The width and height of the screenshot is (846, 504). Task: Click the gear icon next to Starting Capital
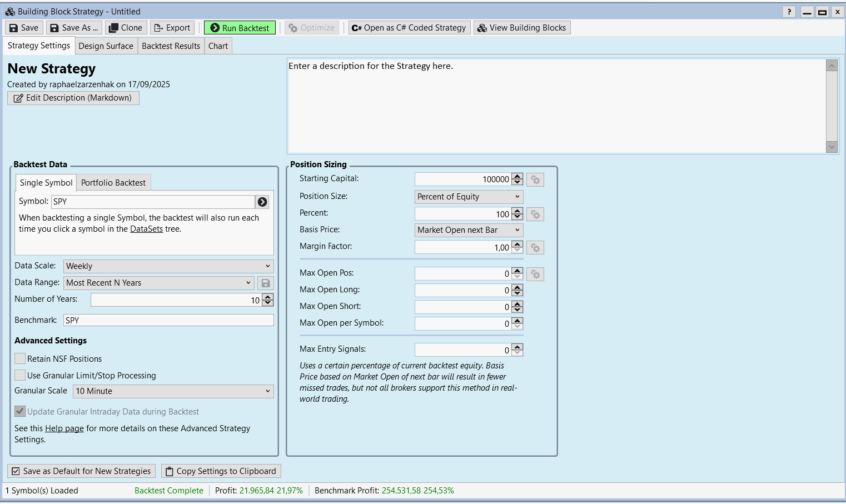coord(535,179)
